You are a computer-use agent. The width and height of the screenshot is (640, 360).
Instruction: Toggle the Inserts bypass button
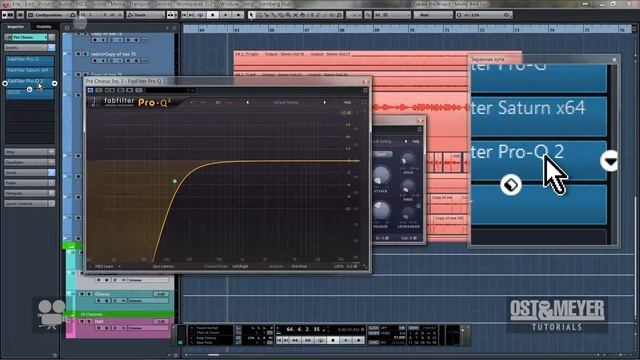[51, 47]
